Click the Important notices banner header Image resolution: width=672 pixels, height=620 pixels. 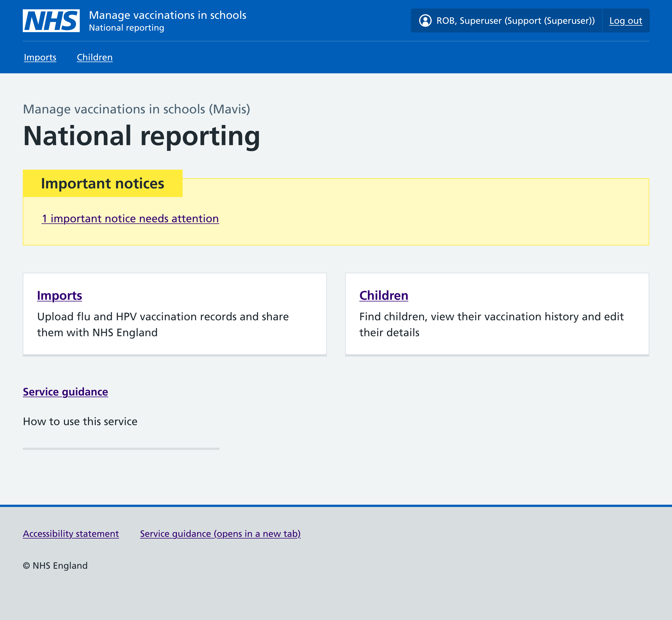coord(102,183)
